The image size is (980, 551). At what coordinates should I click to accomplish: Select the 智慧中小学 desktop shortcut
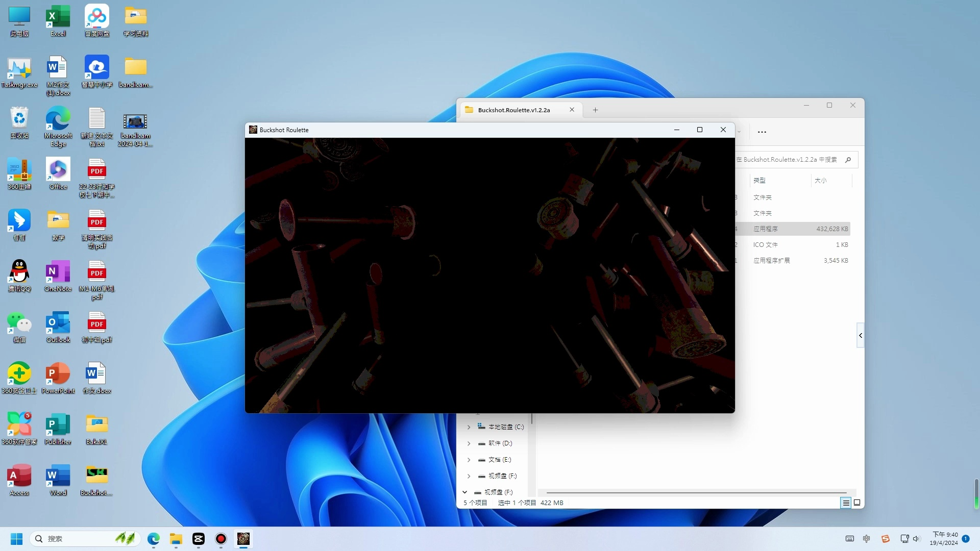[x=97, y=72]
